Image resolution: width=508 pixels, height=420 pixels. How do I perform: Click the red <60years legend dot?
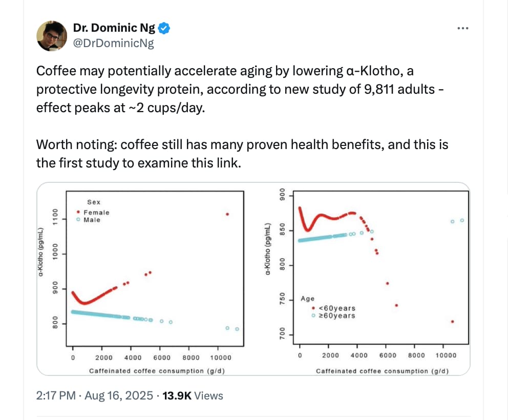click(x=313, y=308)
